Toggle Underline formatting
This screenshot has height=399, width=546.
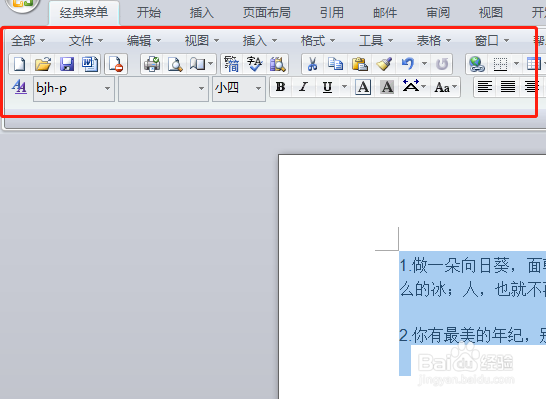(x=327, y=87)
